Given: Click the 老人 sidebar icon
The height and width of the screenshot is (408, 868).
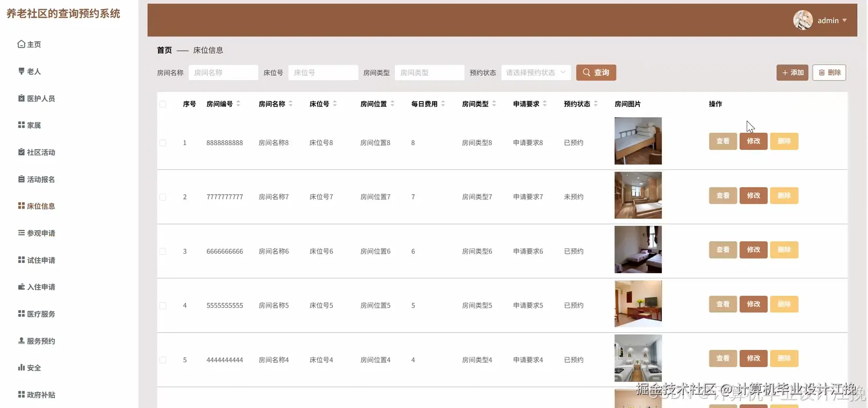Looking at the screenshot, I should (21, 71).
